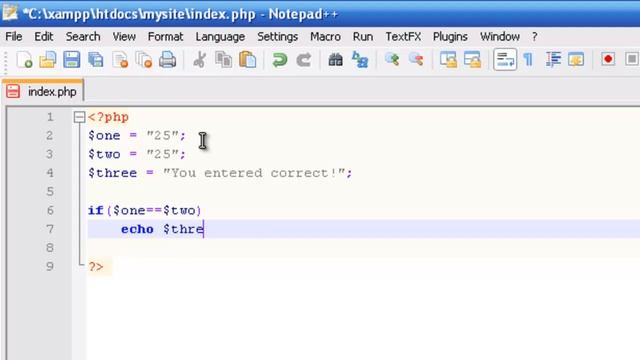Click the Close All documents icon

(x=144, y=60)
